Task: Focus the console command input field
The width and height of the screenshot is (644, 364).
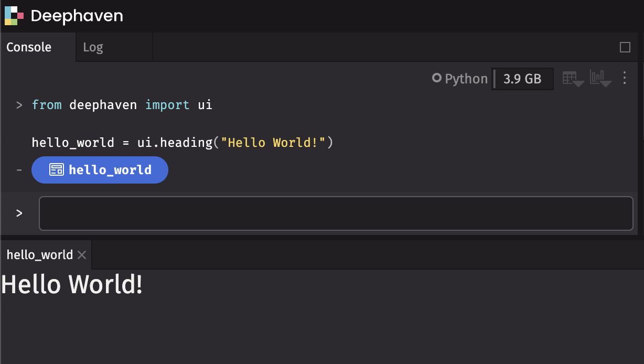Action: pyautogui.click(x=336, y=213)
